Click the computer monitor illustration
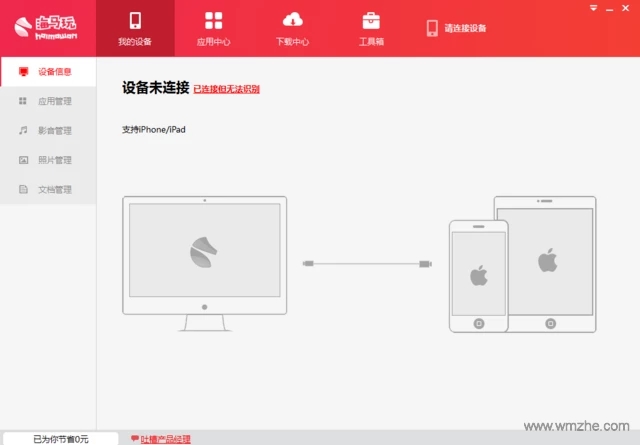640x445 pixels. [204, 263]
